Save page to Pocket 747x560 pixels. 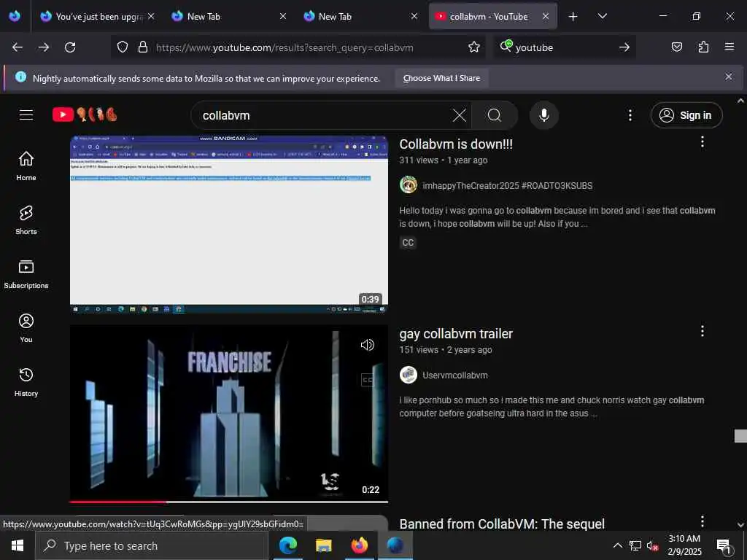tap(676, 47)
